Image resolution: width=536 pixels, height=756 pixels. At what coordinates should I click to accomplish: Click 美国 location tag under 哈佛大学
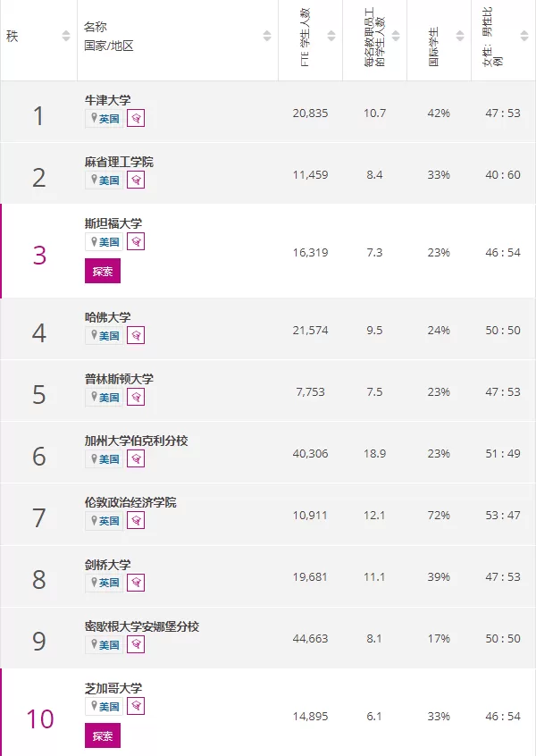pos(105,335)
